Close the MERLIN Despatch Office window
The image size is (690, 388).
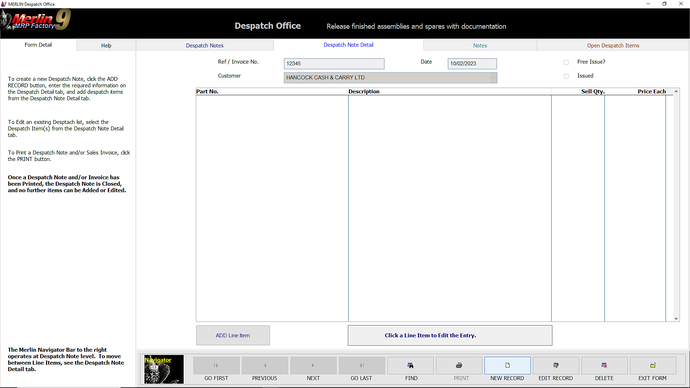tap(681, 4)
